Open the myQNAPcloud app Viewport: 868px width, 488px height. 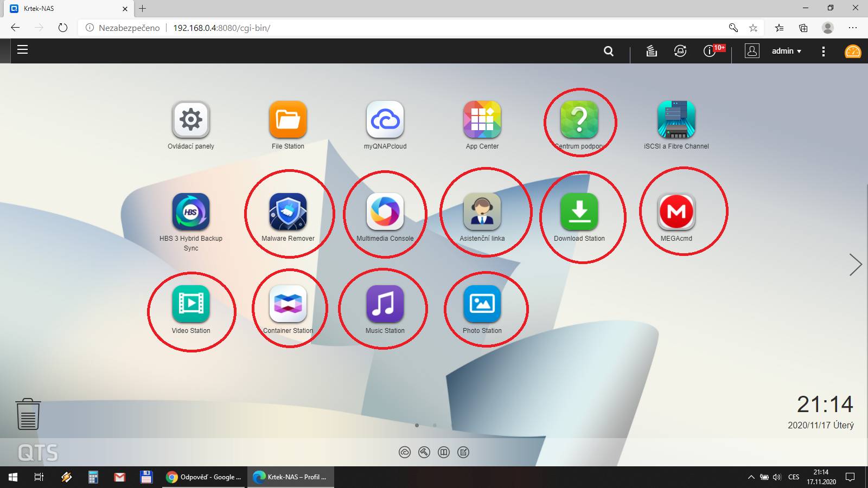click(x=385, y=119)
